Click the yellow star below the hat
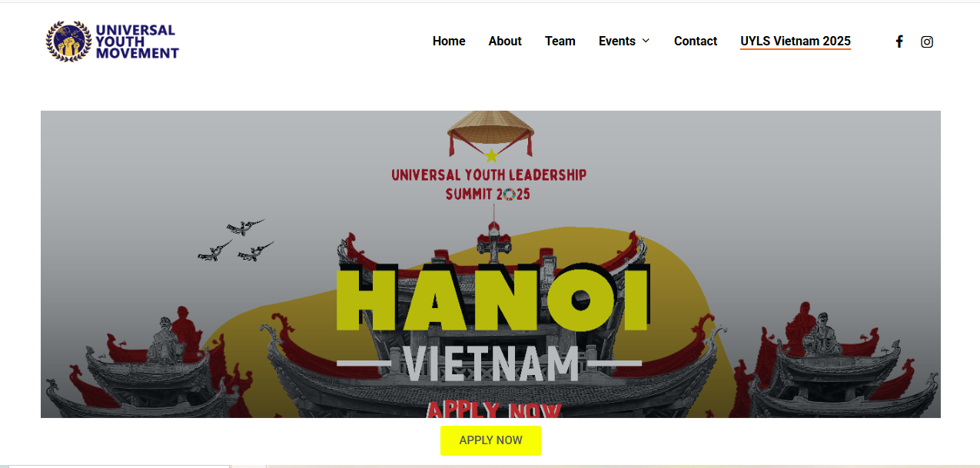The height and width of the screenshot is (468, 980). point(492,155)
